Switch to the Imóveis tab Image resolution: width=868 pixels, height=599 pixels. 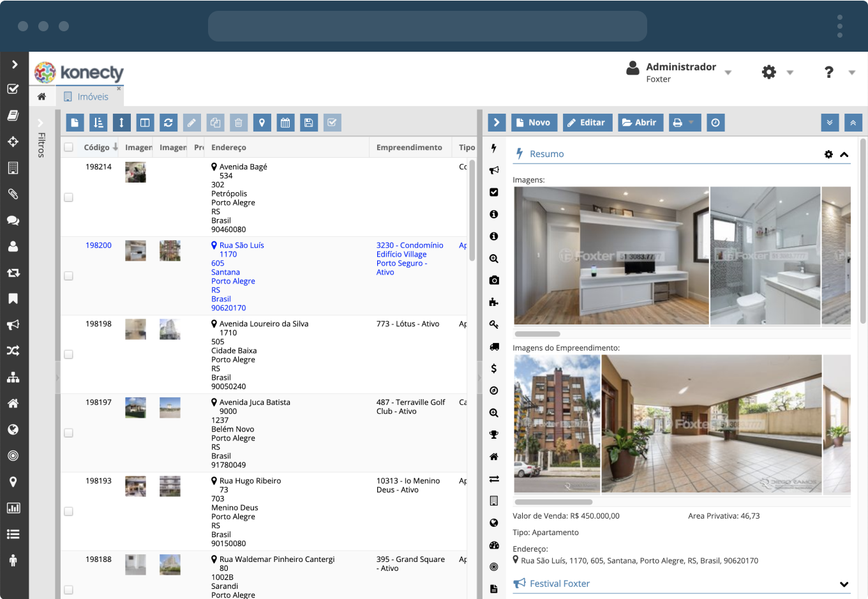[93, 97]
